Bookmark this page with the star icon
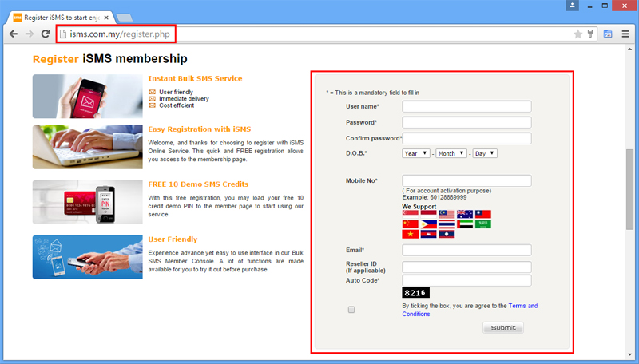The height and width of the screenshot is (364, 639). (577, 34)
